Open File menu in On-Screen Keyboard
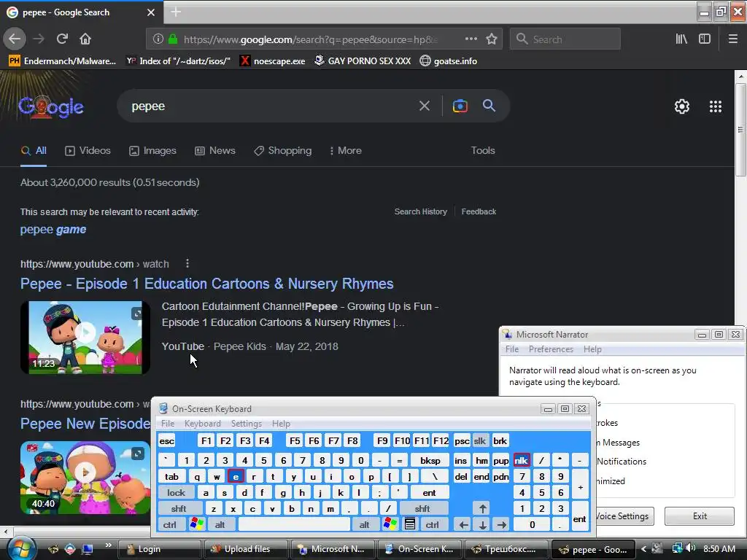Image resolution: width=747 pixels, height=560 pixels. tap(168, 424)
